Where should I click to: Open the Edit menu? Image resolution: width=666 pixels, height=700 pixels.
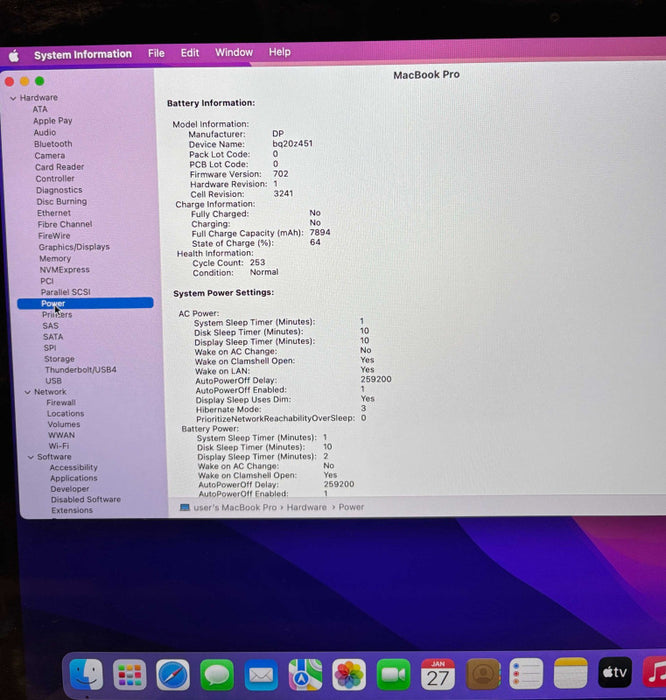[x=190, y=53]
